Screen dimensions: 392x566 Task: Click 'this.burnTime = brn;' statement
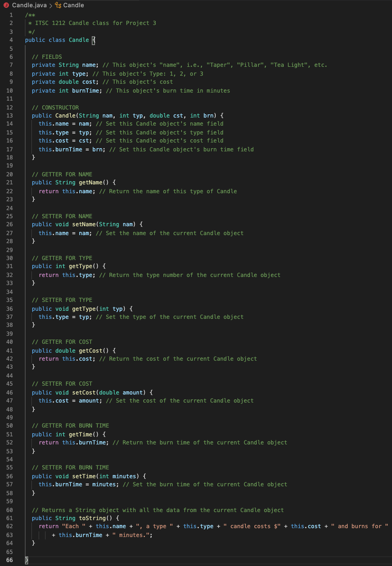72,149
